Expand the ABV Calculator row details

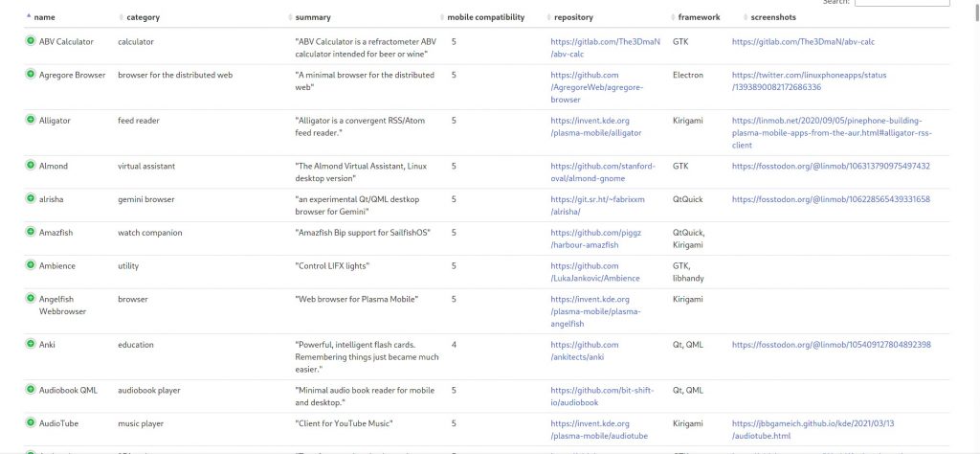(x=30, y=42)
